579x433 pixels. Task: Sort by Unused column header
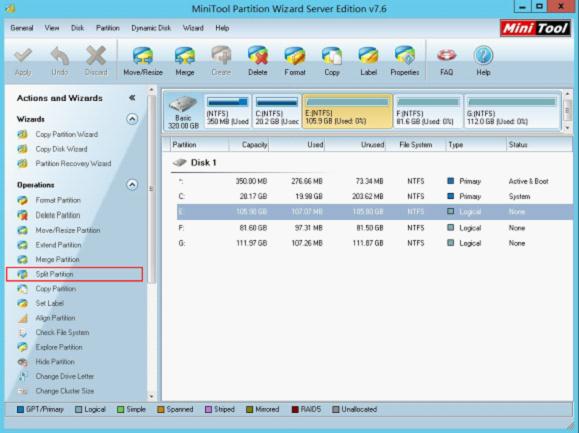[x=355, y=145]
